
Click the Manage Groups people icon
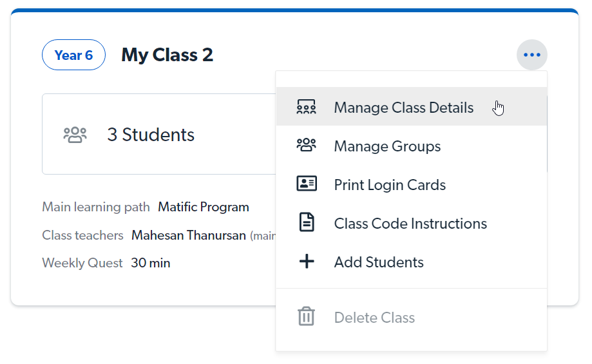pyautogui.click(x=307, y=146)
